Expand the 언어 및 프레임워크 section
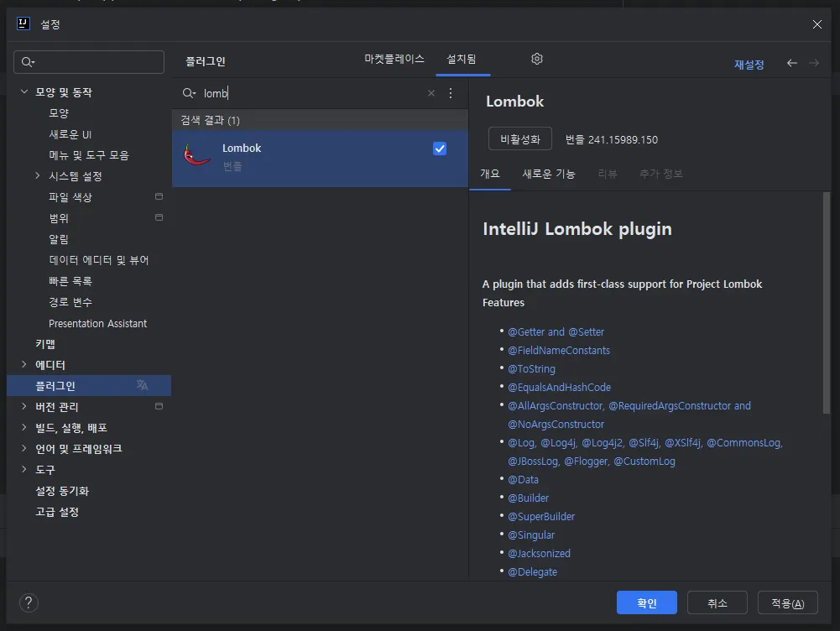 [24, 448]
